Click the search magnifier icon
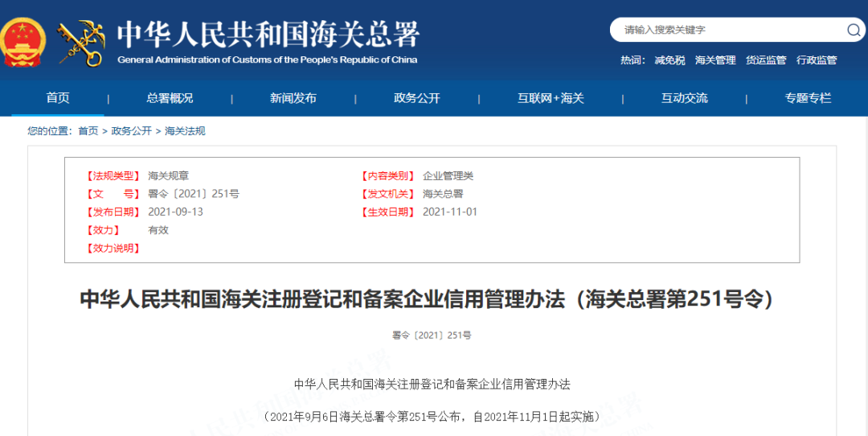868x436 pixels. 854,30
